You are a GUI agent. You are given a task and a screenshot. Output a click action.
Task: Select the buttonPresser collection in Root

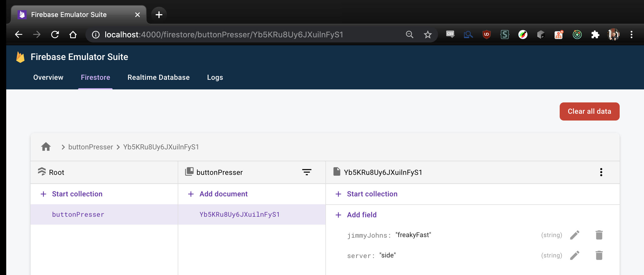tap(78, 214)
